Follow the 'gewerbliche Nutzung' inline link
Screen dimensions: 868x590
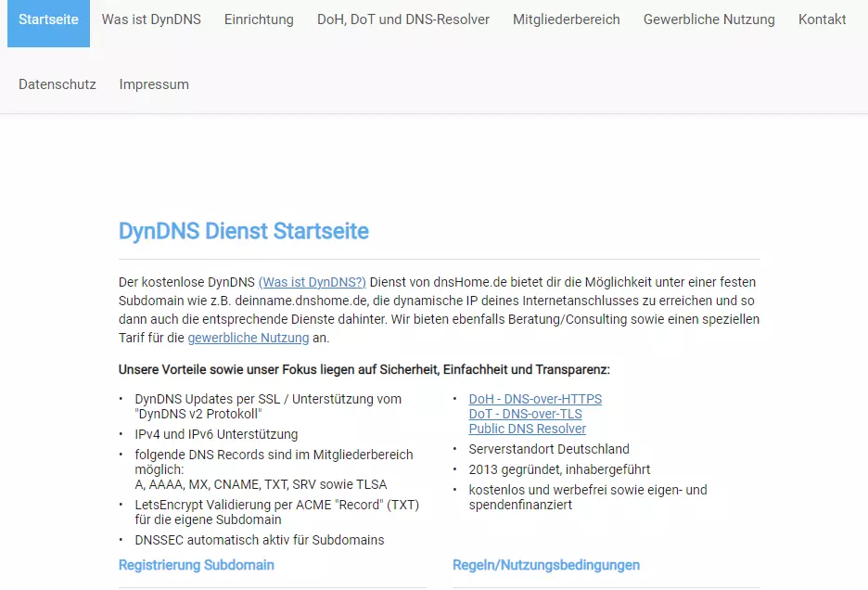pyautogui.click(x=248, y=338)
